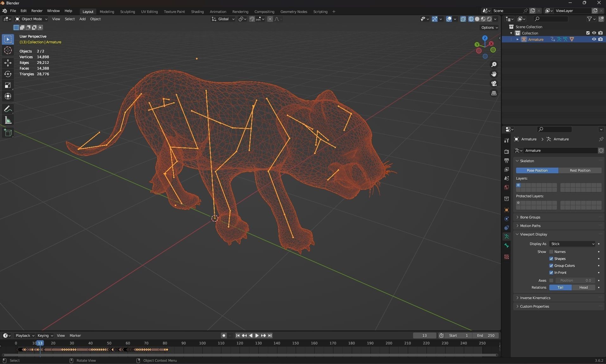Open the Global orientation dropdown

point(223,19)
